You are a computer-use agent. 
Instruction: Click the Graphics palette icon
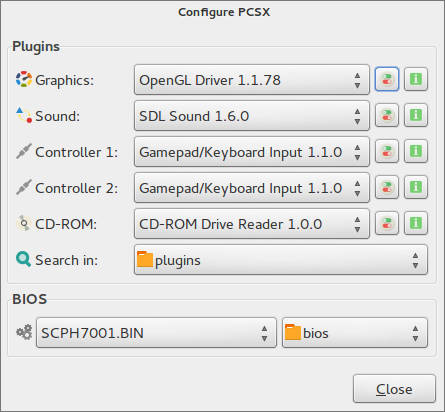pyautogui.click(x=24, y=79)
